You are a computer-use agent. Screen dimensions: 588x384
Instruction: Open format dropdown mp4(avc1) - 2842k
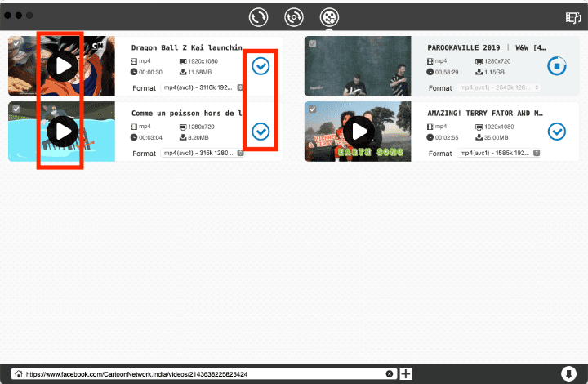(499, 87)
